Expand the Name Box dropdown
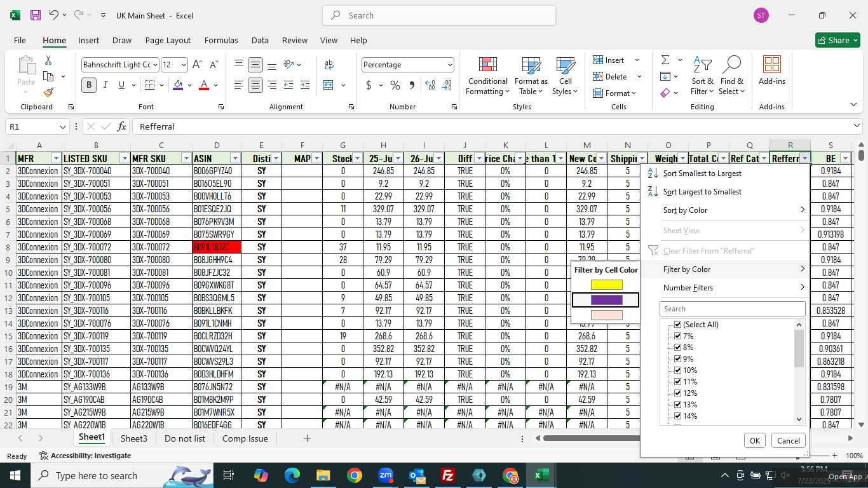This screenshot has height=488, width=868. pos(62,126)
